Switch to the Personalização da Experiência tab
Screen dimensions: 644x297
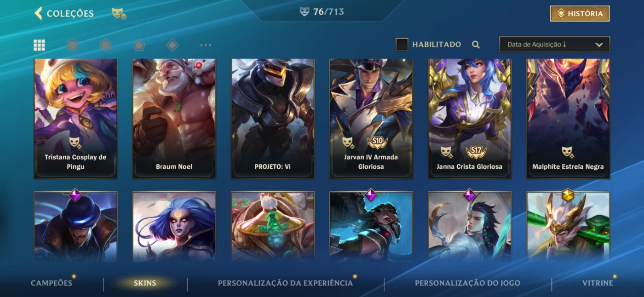pos(285,283)
